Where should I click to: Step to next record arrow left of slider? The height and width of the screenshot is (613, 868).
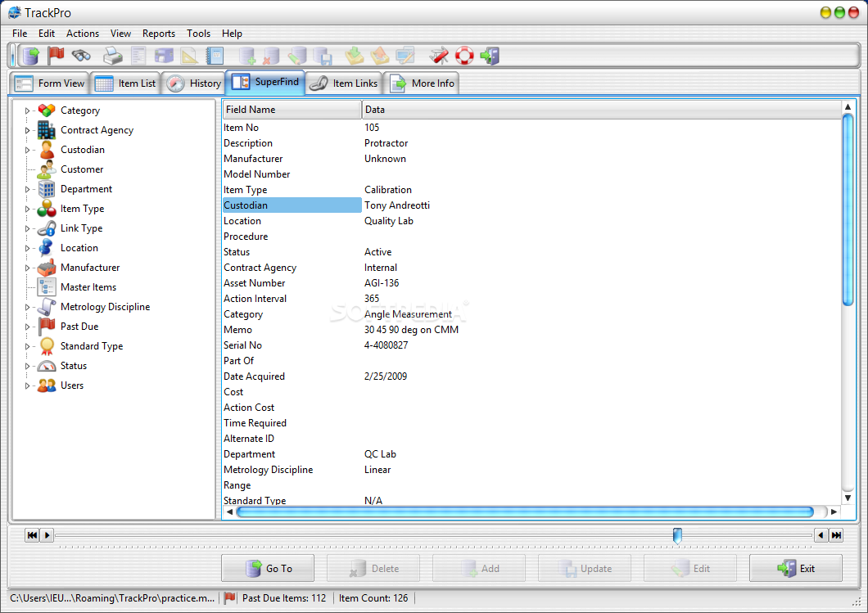[47, 535]
